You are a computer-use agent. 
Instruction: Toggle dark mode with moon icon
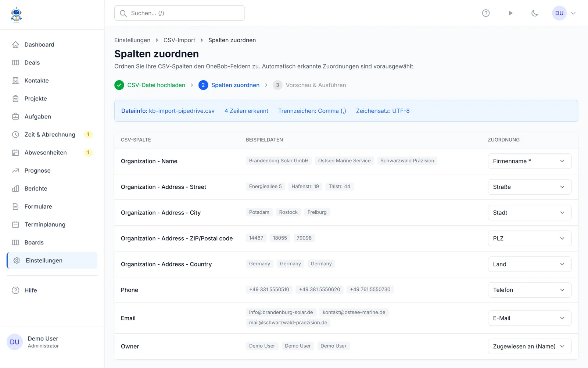(x=535, y=13)
